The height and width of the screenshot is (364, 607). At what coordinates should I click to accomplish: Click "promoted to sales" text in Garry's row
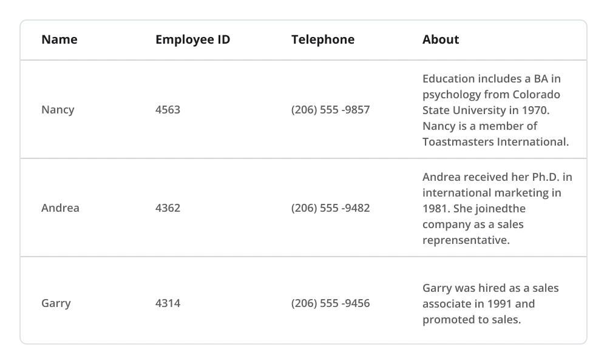pyautogui.click(x=471, y=320)
